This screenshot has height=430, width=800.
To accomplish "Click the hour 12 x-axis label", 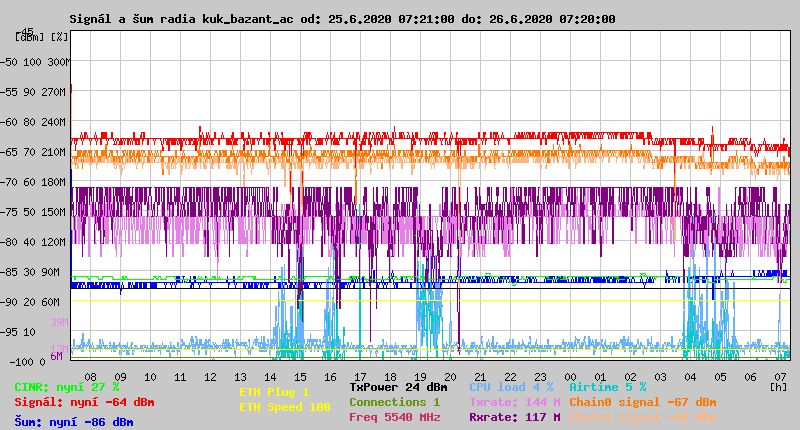I will pos(211,376).
